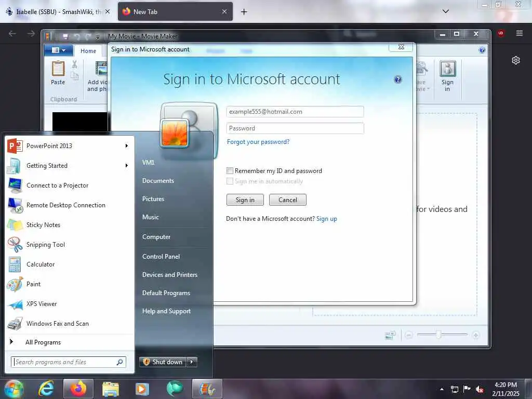Click the user account picture in Start menu
Image resolution: width=532 pixels, height=399 pixels.
[x=175, y=134]
